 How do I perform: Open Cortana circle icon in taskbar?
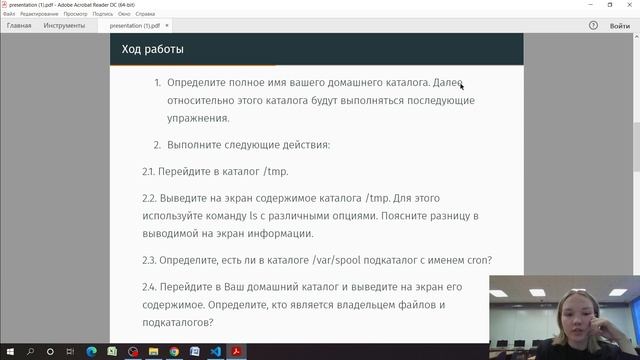[50, 351]
